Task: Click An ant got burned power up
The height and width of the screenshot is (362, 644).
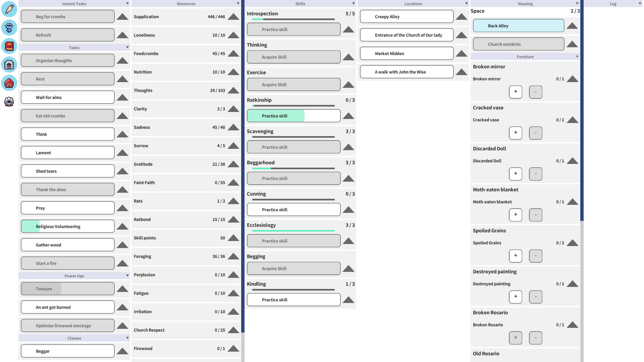Action: (68, 307)
